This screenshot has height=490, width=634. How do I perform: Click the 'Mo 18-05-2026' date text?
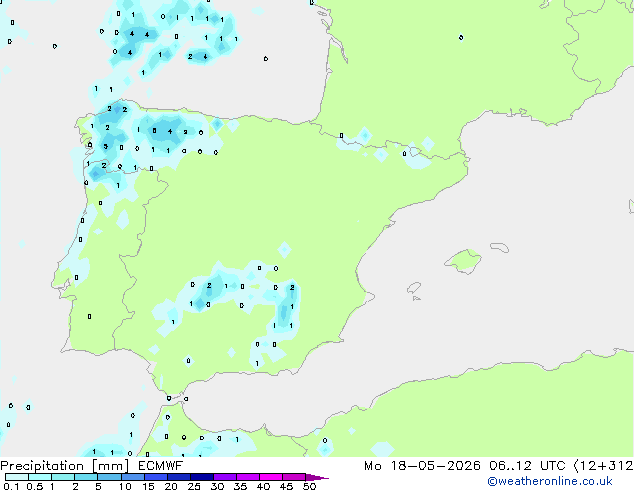click(422, 466)
